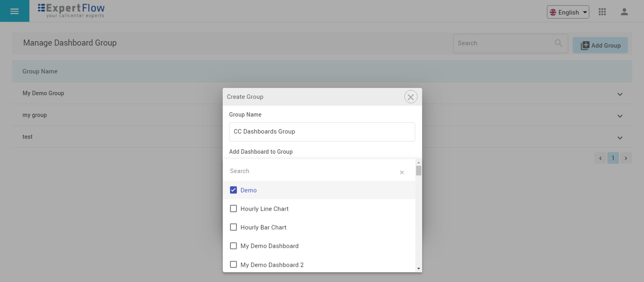Open the English language dropdown
Viewport: 644px width, 282px height.
568,12
